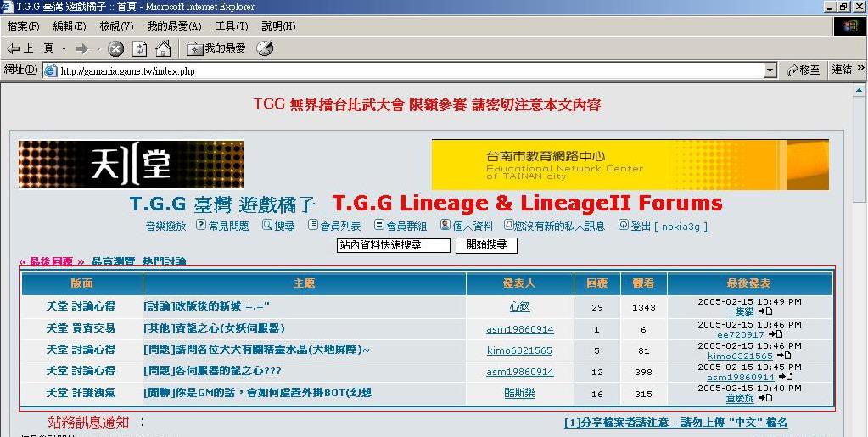This screenshot has height=437, width=868.
Task: Go to the Home page icon
Action: coord(163,48)
